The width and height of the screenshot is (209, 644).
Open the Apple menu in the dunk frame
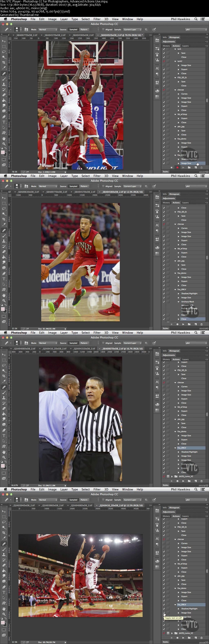6,19
